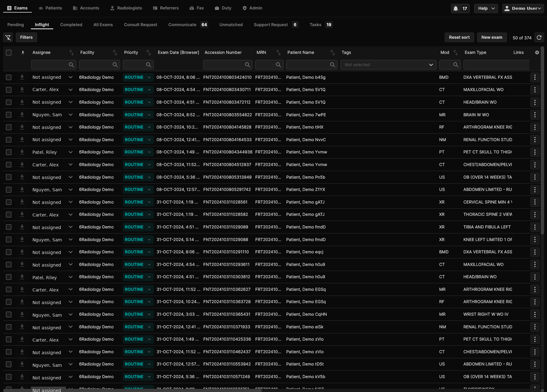
Task: Open the row actions menu for FNT2024100803430711
Action: pos(535,90)
